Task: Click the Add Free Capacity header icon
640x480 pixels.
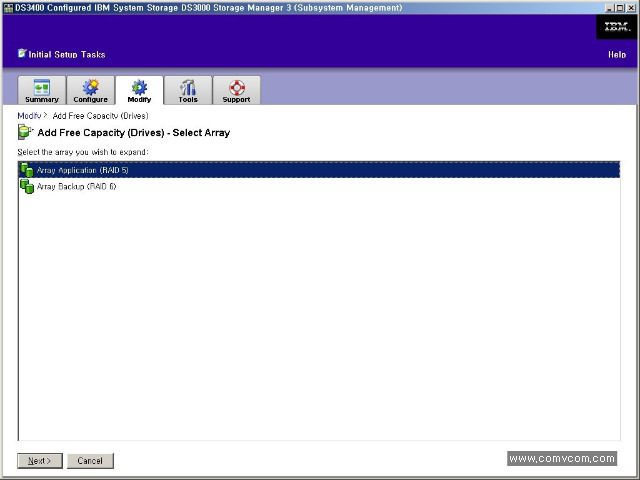Action: (x=25, y=132)
